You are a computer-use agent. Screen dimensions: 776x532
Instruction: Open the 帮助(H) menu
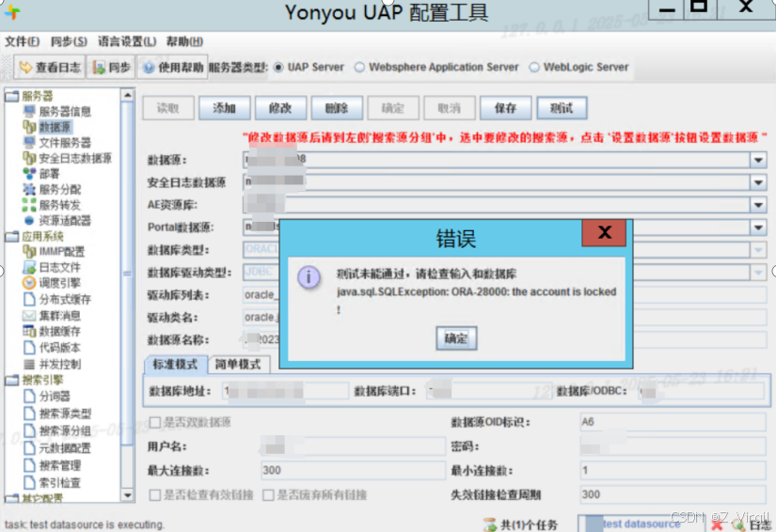(184, 41)
